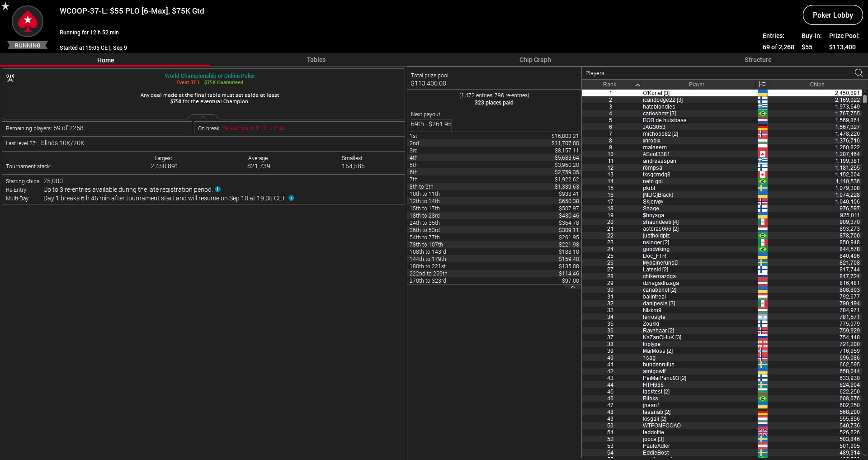Select player goodviking
Screen dimensions: 868x460
pyautogui.click(x=722, y=249)
